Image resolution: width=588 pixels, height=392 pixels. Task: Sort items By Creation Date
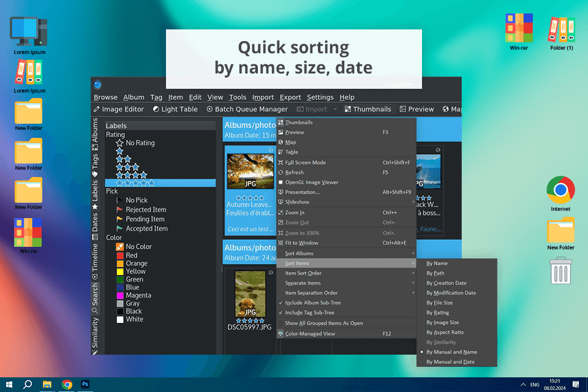coord(457,283)
